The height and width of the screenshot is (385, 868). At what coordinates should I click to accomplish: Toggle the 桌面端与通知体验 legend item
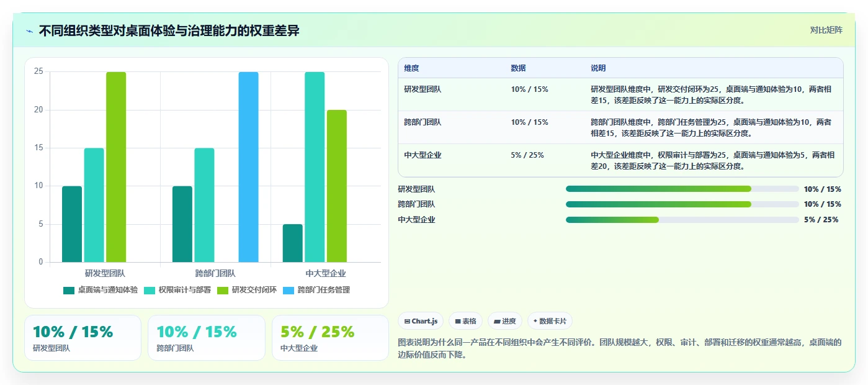point(101,290)
